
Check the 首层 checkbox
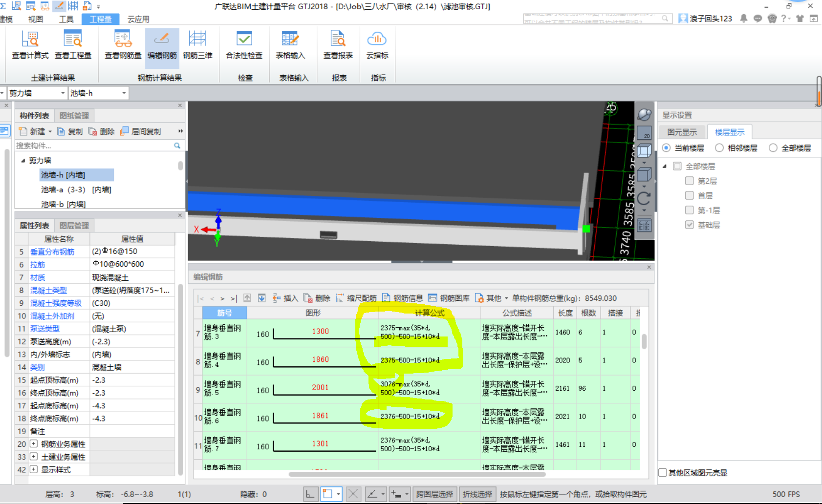pos(690,195)
